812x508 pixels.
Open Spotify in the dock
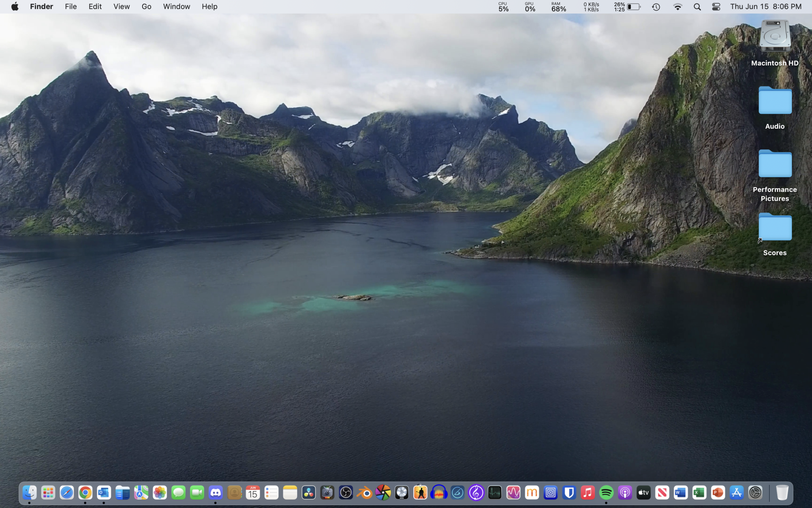click(606, 493)
